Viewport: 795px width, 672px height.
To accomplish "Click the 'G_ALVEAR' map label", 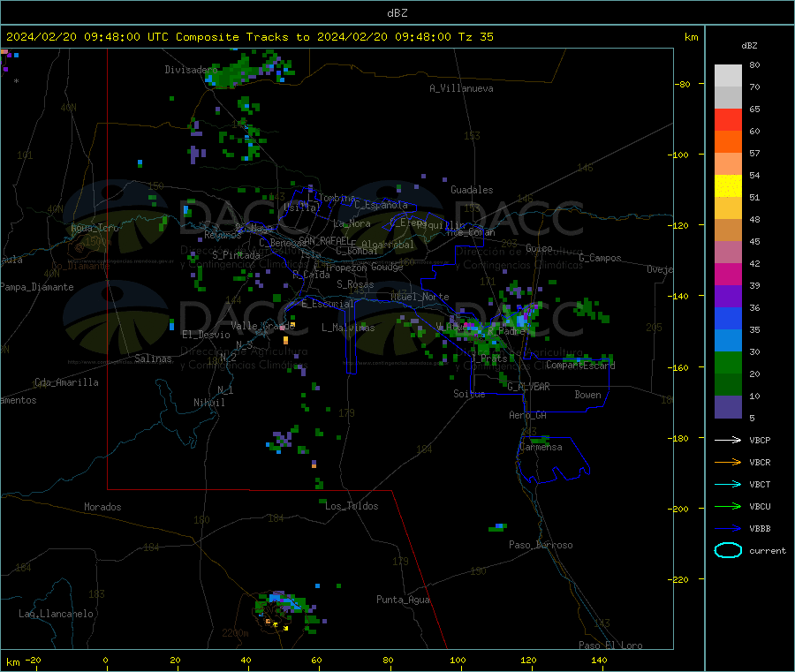I will (528, 387).
